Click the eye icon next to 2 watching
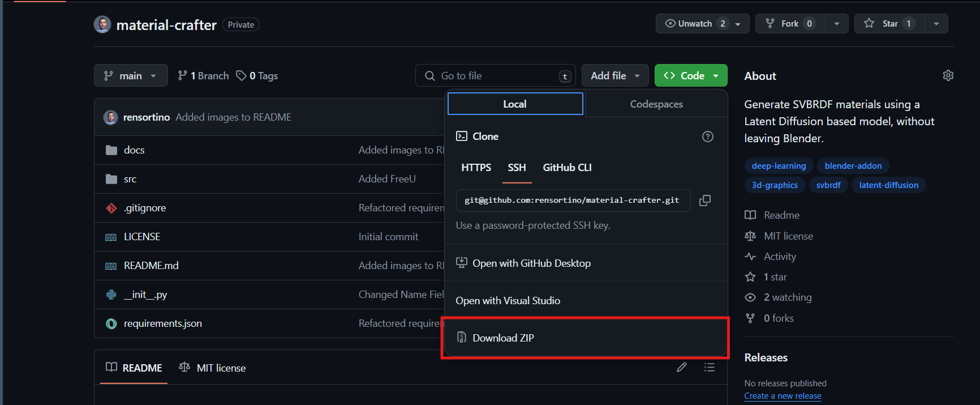Image resolution: width=980 pixels, height=405 pixels. click(750, 297)
